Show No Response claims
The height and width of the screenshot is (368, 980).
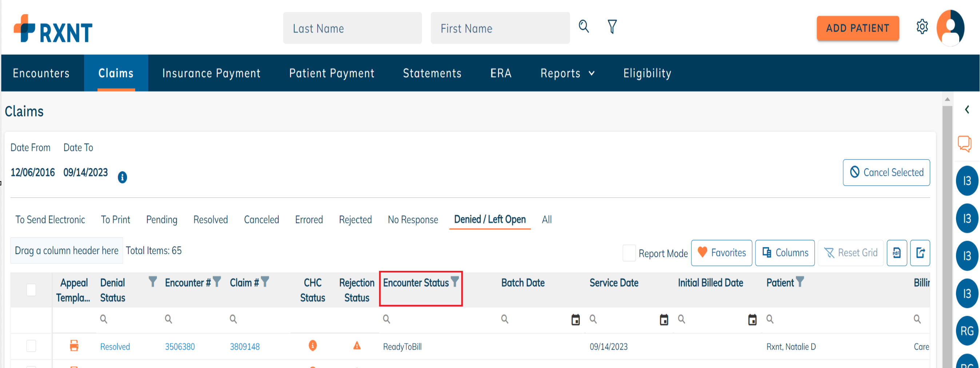click(413, 219)
